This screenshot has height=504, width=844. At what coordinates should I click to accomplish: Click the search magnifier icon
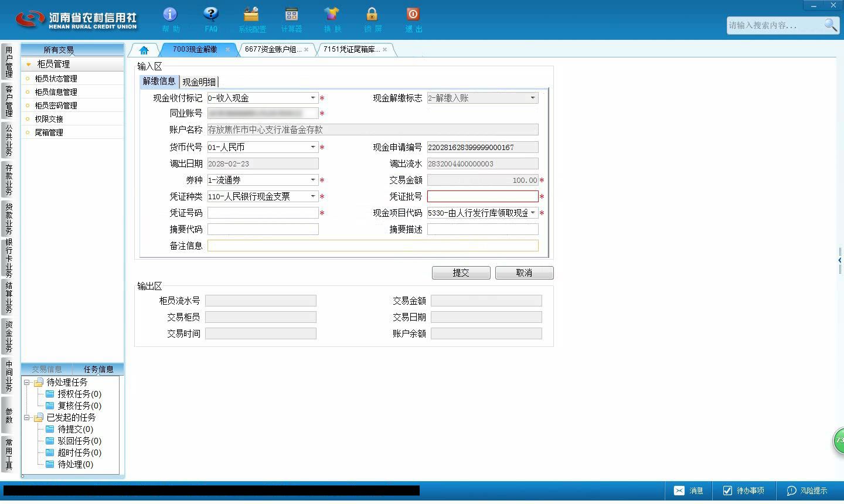tap(831, 25)
